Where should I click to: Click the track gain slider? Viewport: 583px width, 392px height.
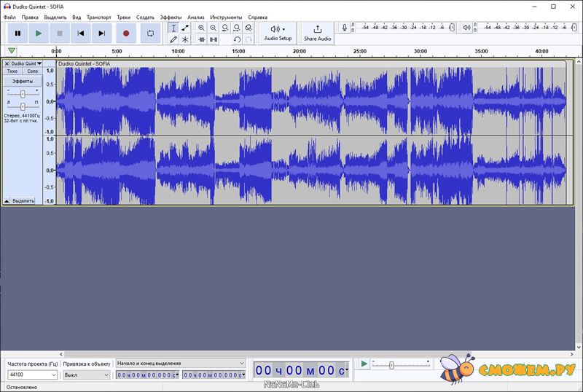23,94
